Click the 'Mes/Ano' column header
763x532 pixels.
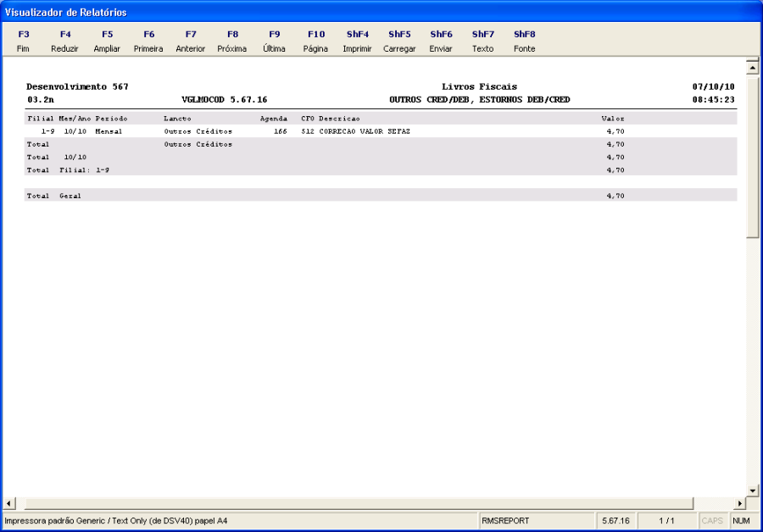click(75, 118)
